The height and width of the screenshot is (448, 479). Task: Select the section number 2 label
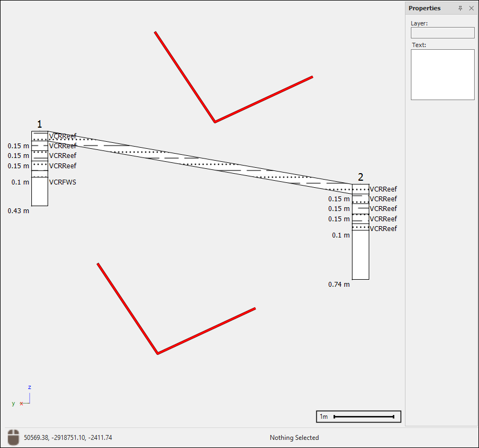coord(361,177)
